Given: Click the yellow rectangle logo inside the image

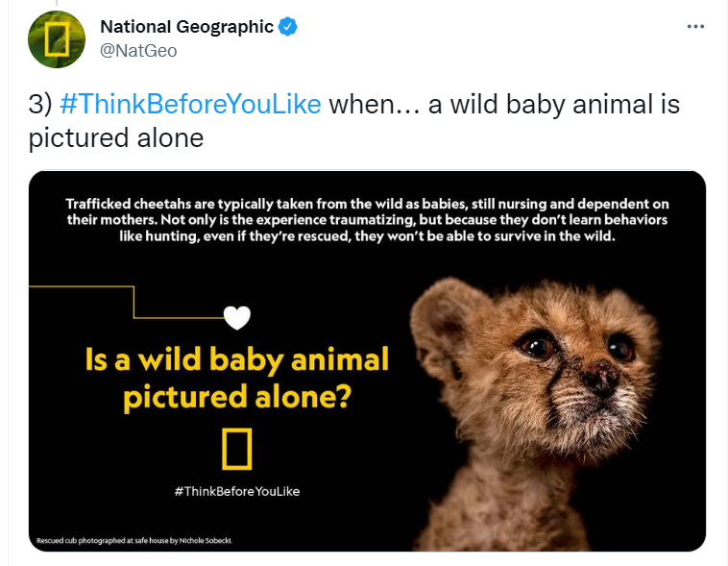Looking at the screenshot, I should pyautogui.click(x=237, y=450).
